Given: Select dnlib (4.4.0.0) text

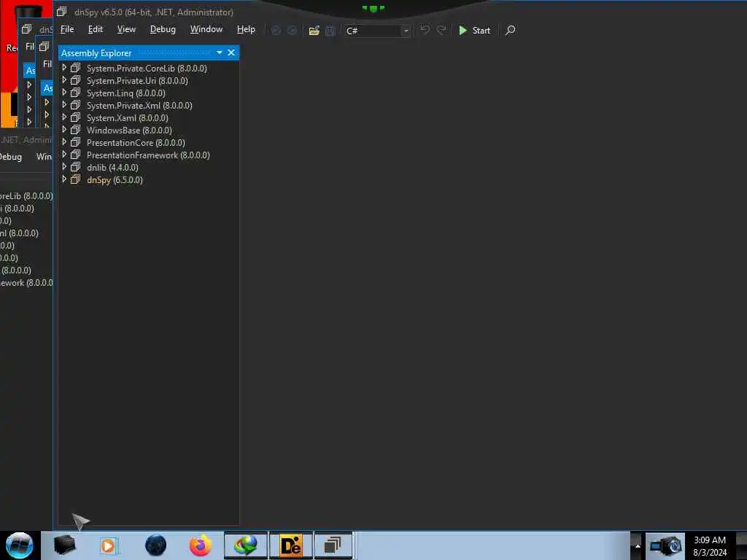Looking at the screenshot, I should tap(112, 167).
